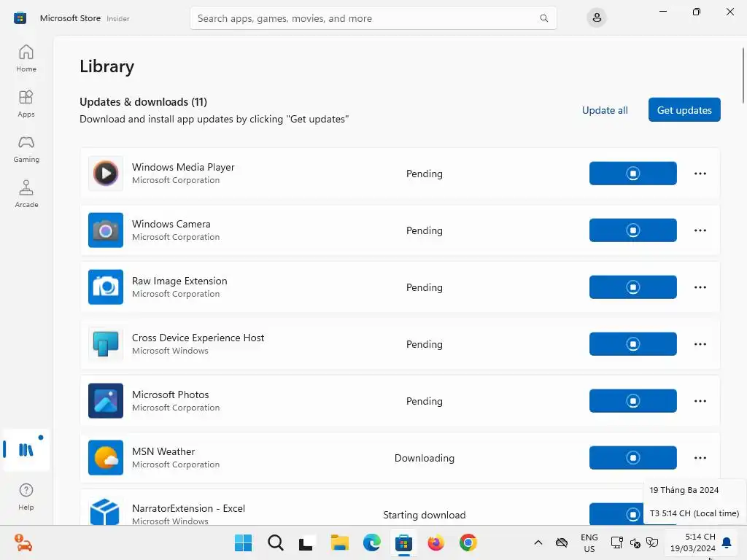Stop the Windows Media Player pending update
Screen dimensions: 747x560
coord(632,174)
